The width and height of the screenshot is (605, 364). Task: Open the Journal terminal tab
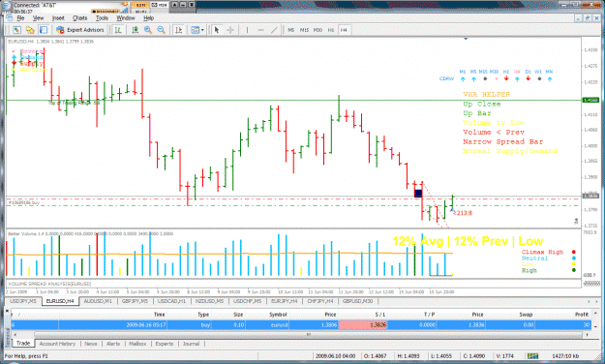tap(191, 344)
